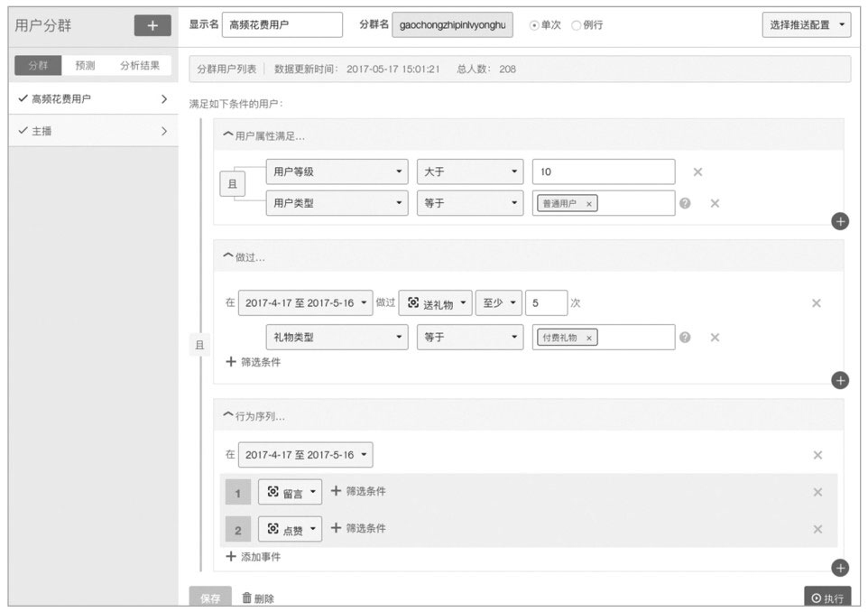
Task: Add a new user segment with plus button
Action: click(152, 25)
